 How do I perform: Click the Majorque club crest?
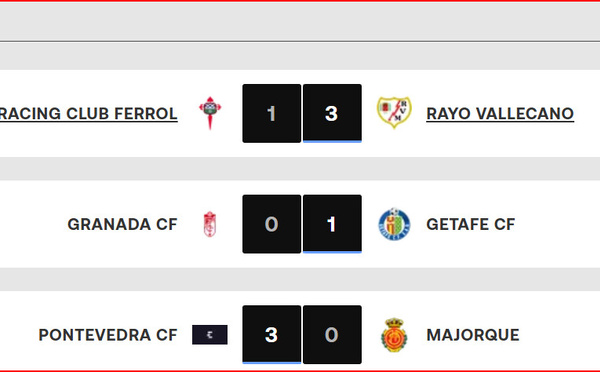coord(394,335)
